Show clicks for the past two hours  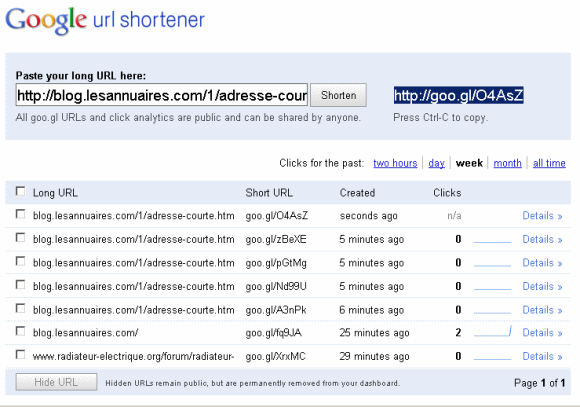click(395, 163)
